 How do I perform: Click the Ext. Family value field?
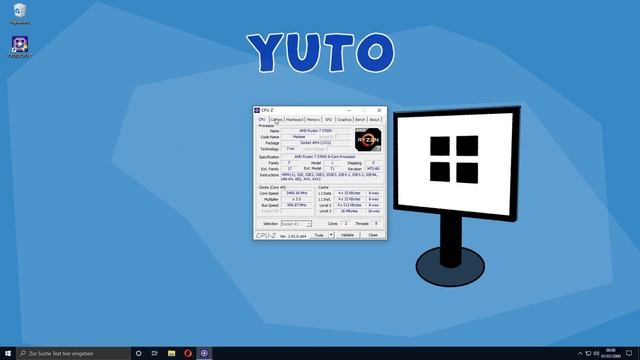coord(290,169)
